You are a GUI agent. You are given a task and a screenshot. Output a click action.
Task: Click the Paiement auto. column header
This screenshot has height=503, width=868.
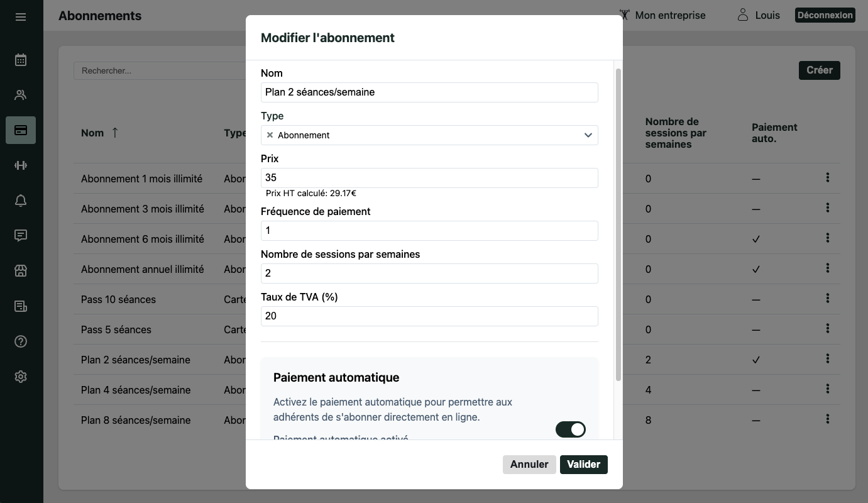(x=774, y=133)
